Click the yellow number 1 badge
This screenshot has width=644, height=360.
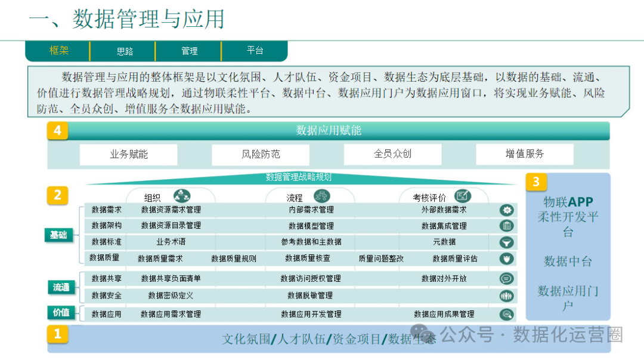point(57,334)
